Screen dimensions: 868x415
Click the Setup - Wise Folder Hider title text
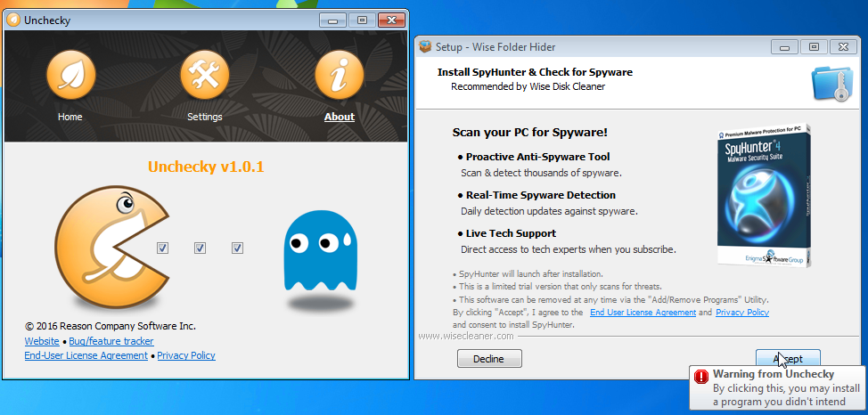(495, 47)
